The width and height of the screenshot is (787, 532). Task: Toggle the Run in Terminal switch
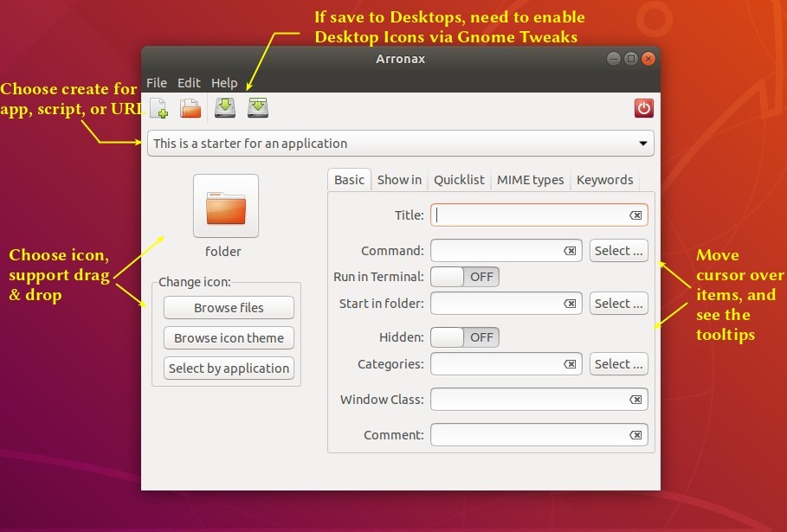point(465,277)
